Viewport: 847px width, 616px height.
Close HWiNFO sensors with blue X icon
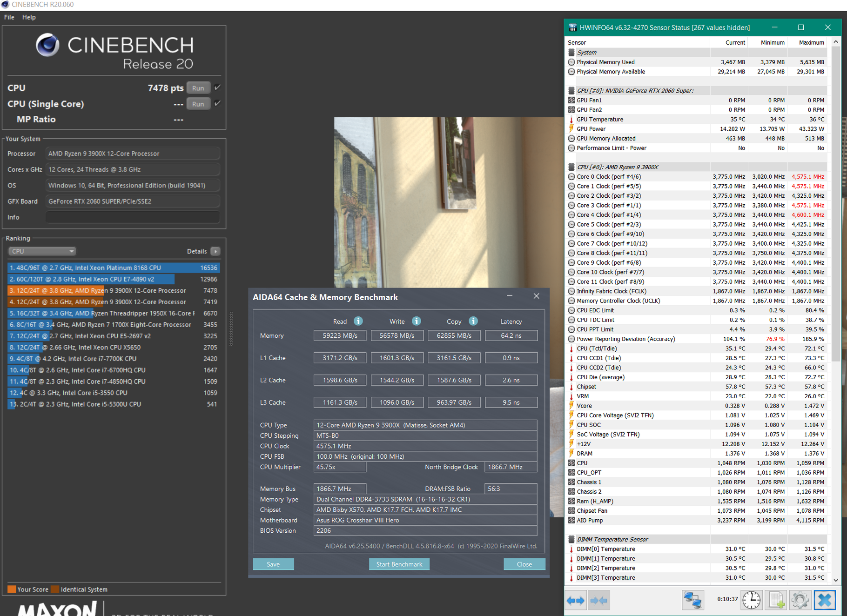pos(825,600)
